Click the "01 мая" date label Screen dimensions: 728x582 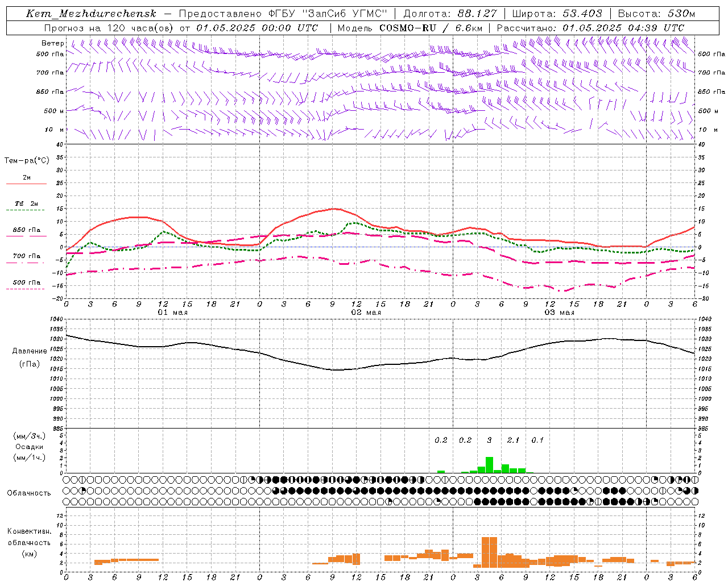[173, 313]
